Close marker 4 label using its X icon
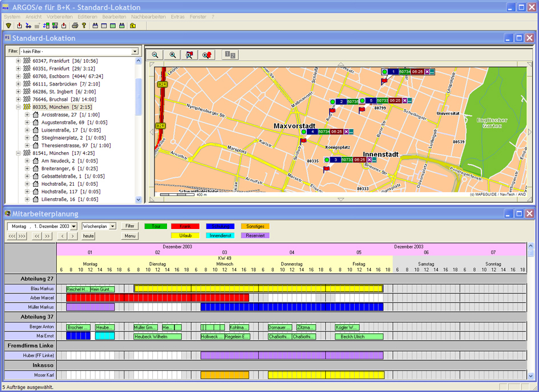 coord(345,132)
